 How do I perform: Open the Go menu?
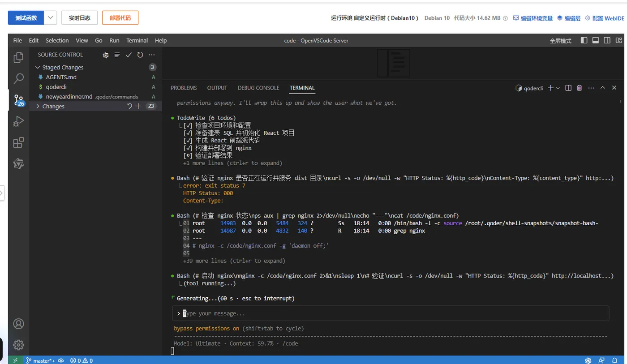[x=99, y=40]
